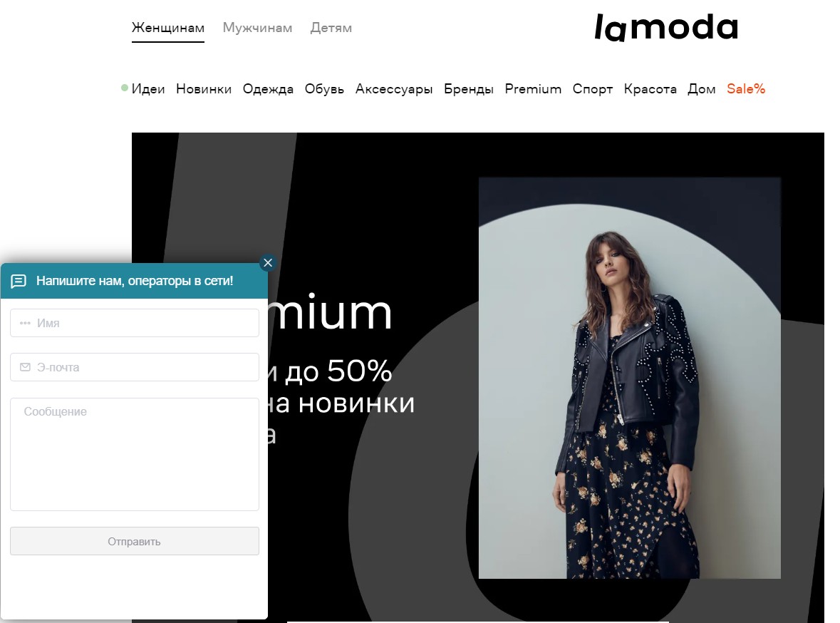Focus the Сообщение text area
840x623 pixels.
pos(135,454)
